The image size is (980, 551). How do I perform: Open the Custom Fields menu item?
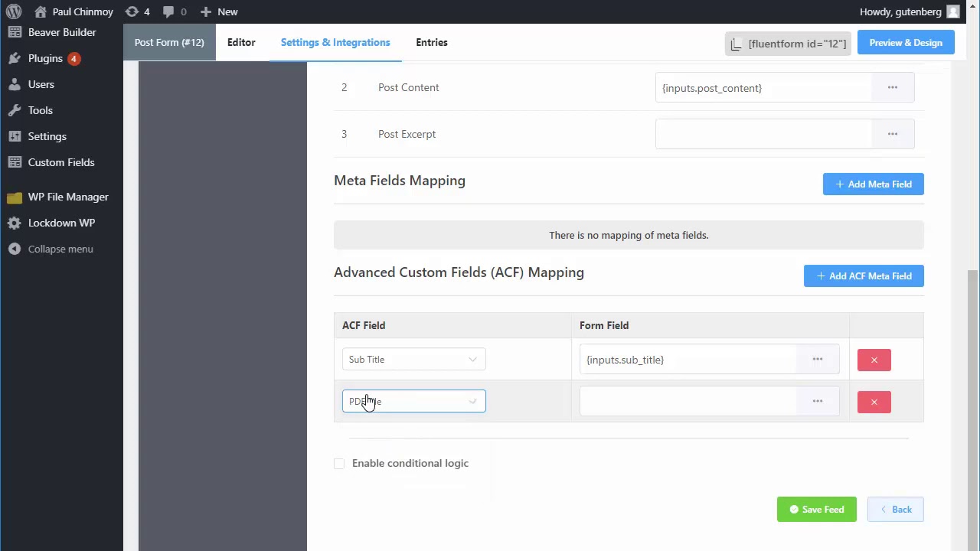(61, 162)
